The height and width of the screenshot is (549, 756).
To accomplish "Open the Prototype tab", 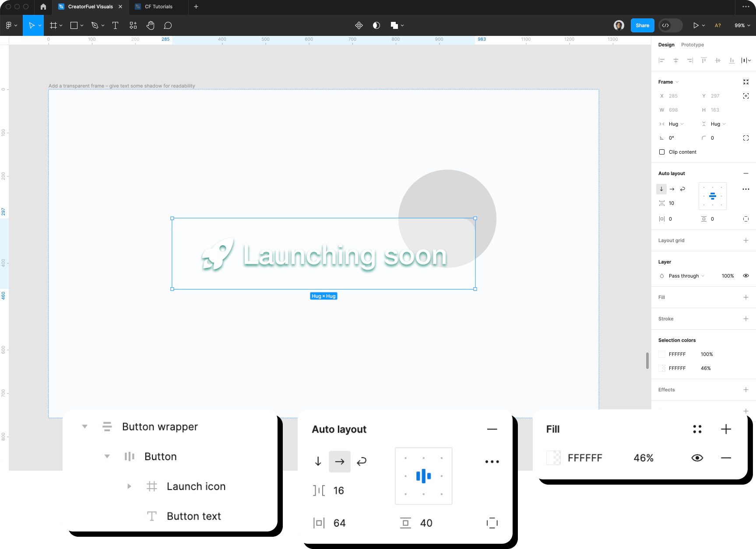I will (692, 44).
